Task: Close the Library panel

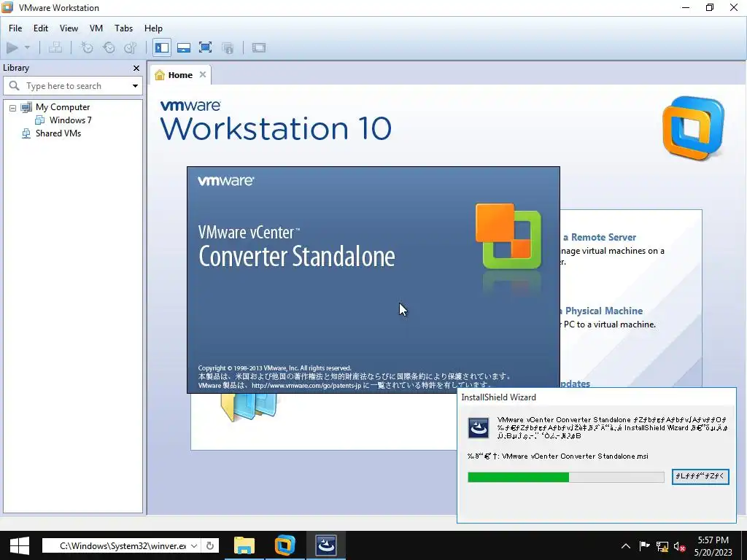Action: pyautogui.click(x=136, y=68)
